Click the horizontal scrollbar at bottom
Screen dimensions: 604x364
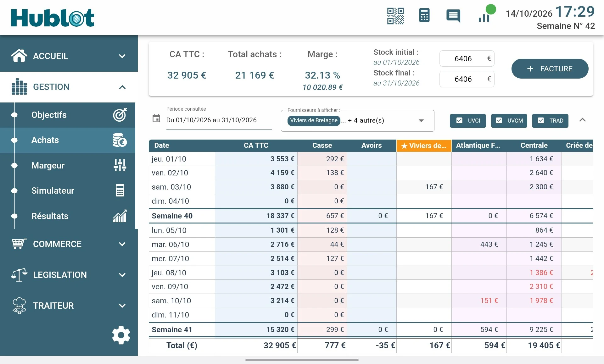tap(302, 360)
